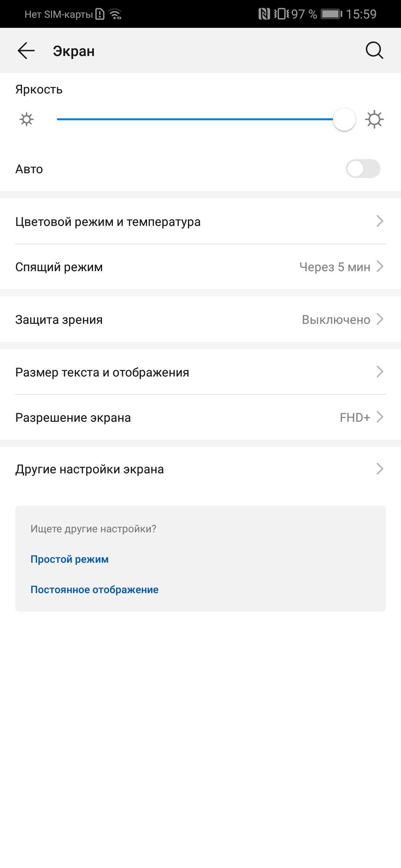Open Спящий режим options via its chevron

(380, 266)
